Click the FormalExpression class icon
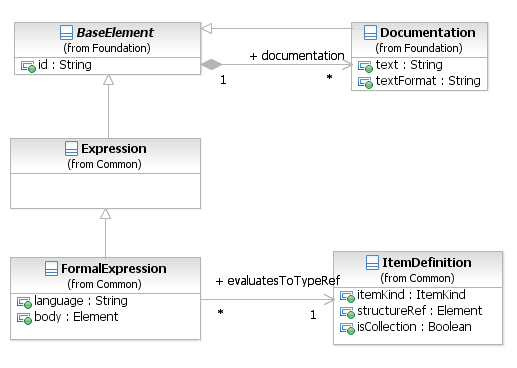517x368 pixels. pyautogui.click(x=51, y=269)
